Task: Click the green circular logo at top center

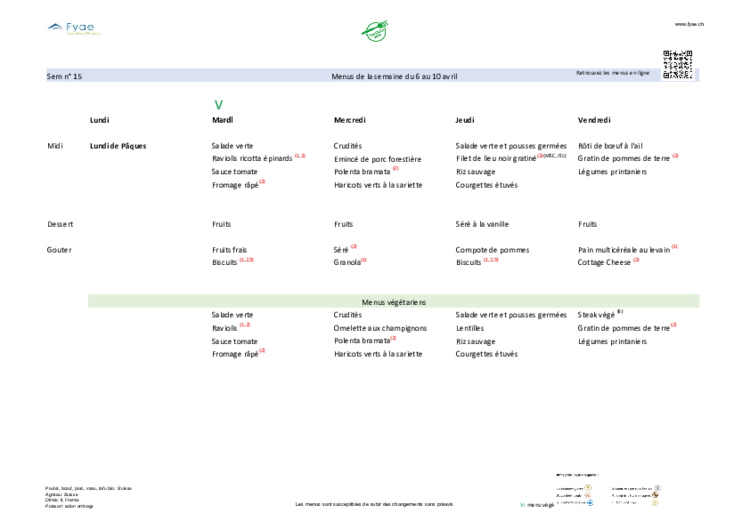Action: 375,31
